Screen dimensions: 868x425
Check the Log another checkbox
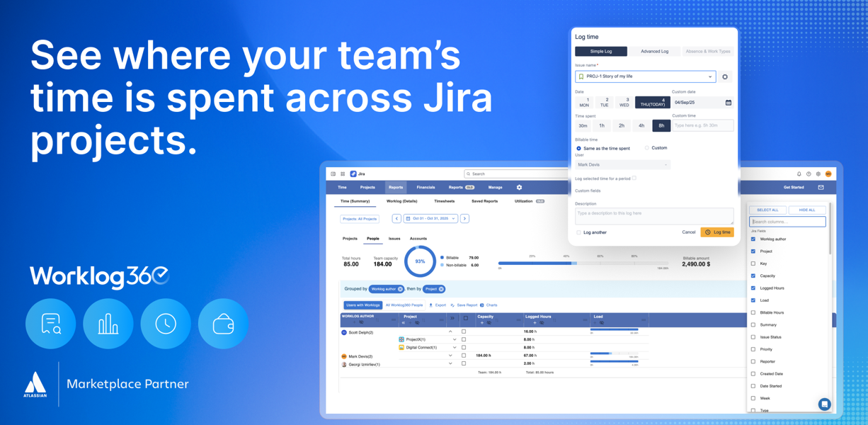click(578, 232)
